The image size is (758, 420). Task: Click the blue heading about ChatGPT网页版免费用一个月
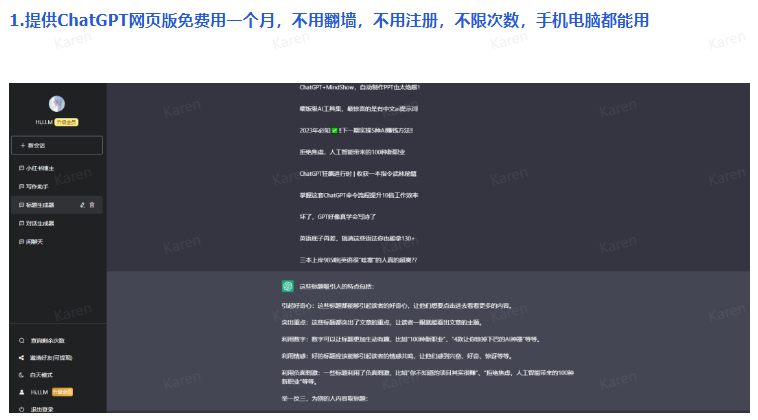(329, 20)
